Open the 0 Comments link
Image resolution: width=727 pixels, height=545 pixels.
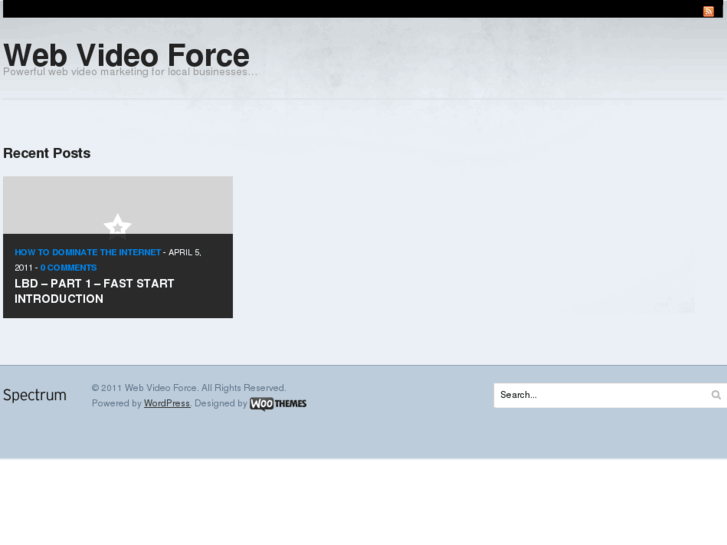(x=69, y=268)
